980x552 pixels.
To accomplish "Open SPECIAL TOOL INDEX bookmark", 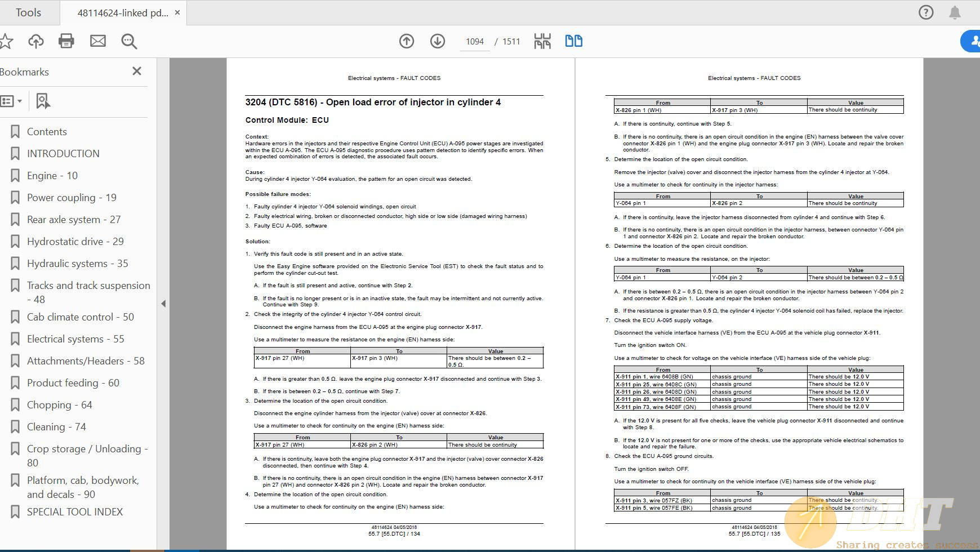I will point(75,512).
